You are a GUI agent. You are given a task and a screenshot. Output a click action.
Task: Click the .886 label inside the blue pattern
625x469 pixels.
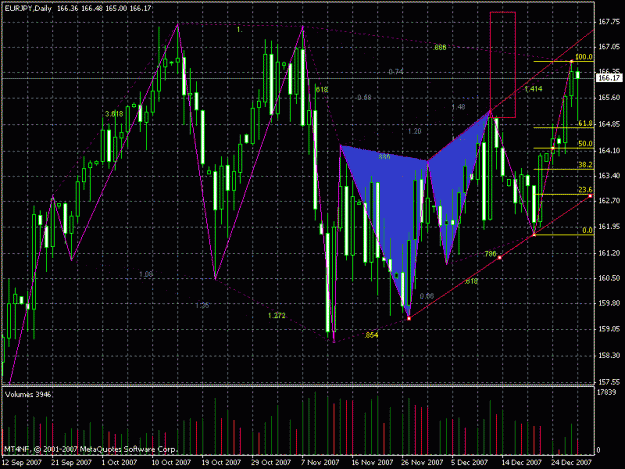click(384, 157)
